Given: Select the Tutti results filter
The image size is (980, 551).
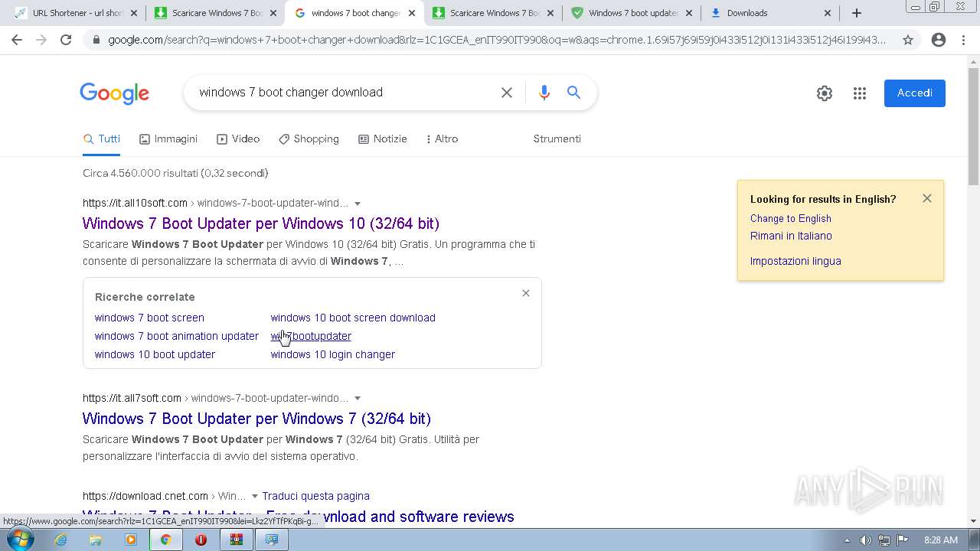Looking at the screenshot, I should click(102, 139).
